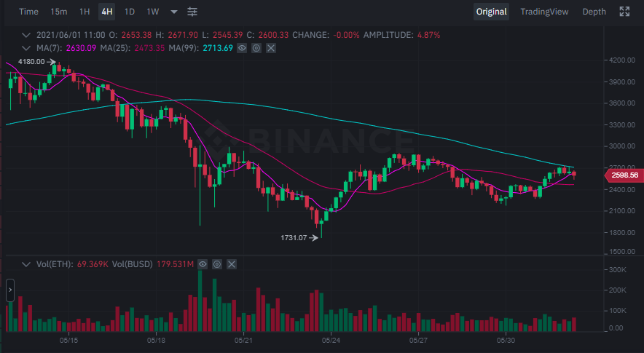Hide the MA lines with the eye icon

click(x=243, y=48)
